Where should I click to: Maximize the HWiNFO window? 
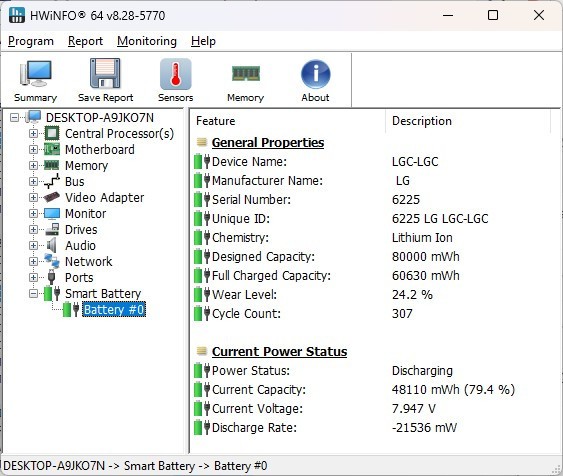click(x=493, y=15)
